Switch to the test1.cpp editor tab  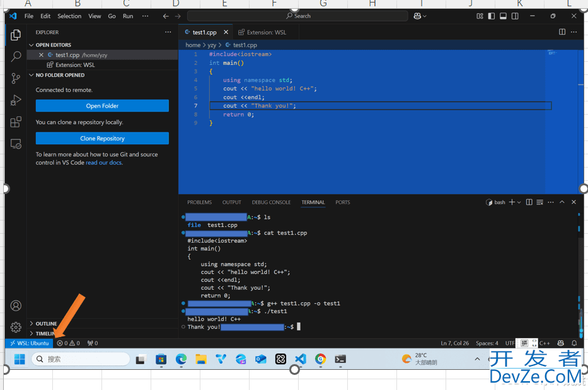coord(205,32)
